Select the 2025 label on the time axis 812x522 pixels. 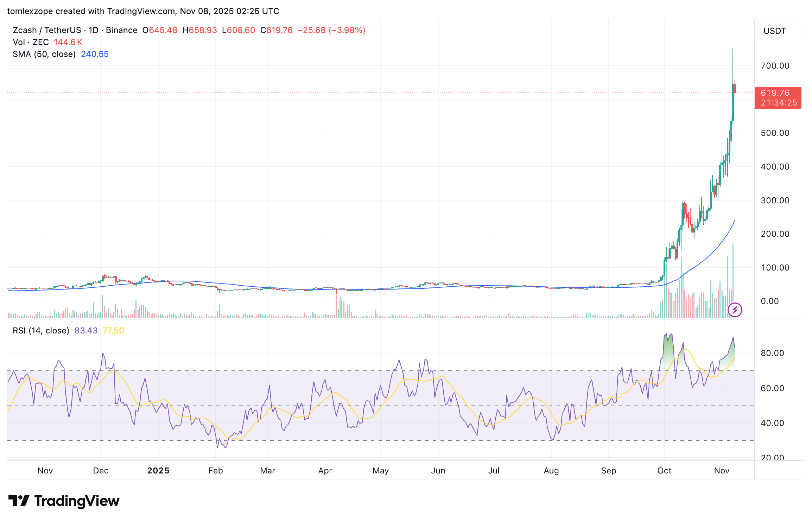click(158, 470)
